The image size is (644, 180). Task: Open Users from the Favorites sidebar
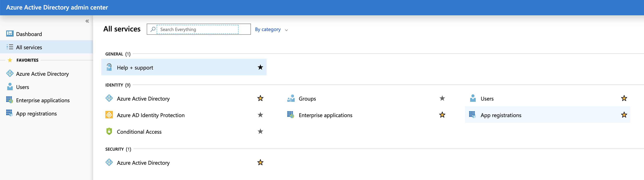23,87
